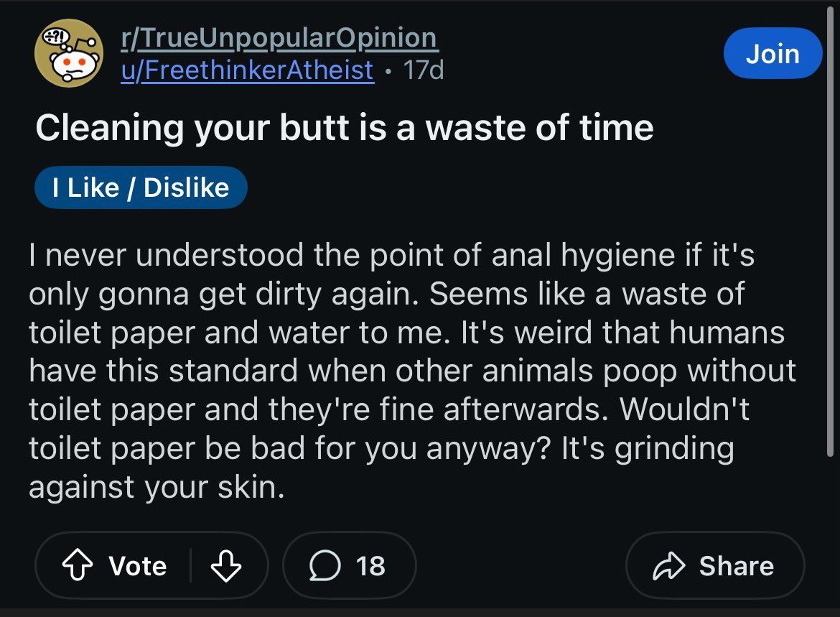
Task: Click the '?!' speech bubble in subreddit avatar
Action: 56,37
